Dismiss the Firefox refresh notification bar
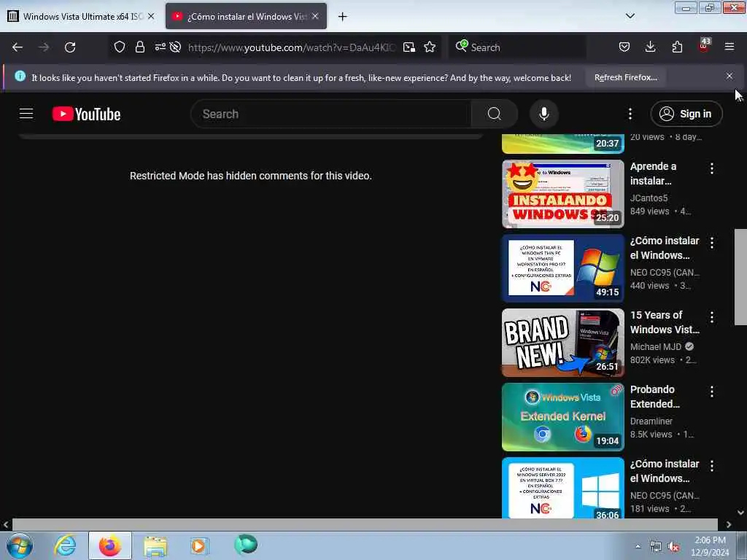The image size is (747, 560). [x=729, y=76]
